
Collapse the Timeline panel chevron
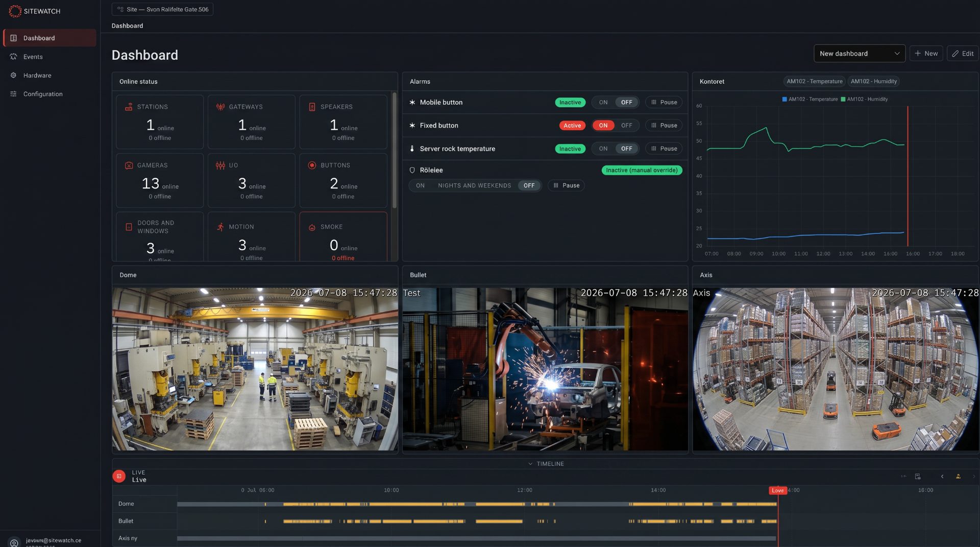point(530,464)
